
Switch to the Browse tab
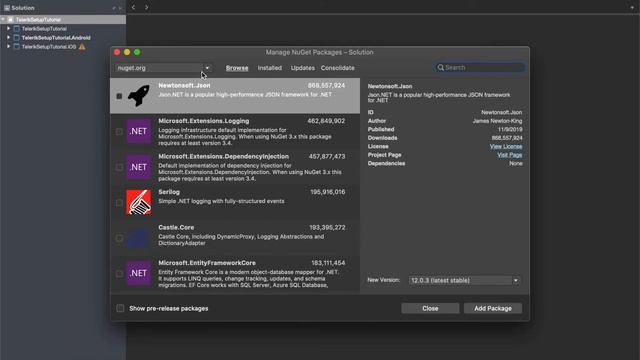point(237,68)
